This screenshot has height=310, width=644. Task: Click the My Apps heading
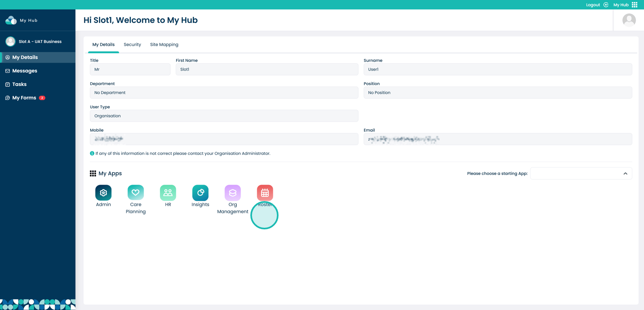(x=110, y=173)
